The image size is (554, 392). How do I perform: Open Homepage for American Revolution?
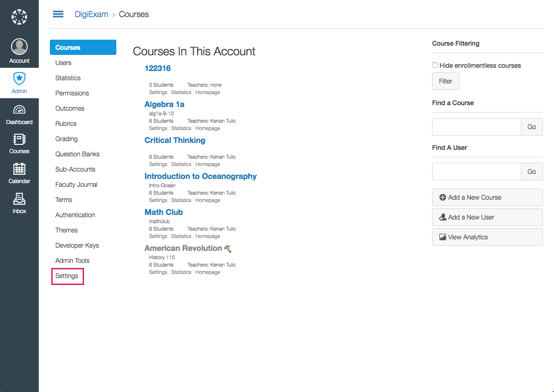[208, 272]
